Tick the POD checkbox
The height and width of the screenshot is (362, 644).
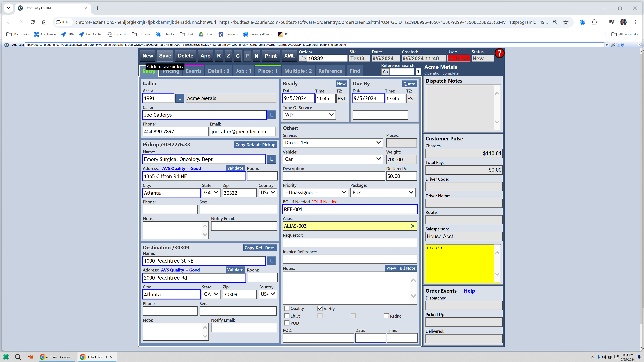pos(287,323)
